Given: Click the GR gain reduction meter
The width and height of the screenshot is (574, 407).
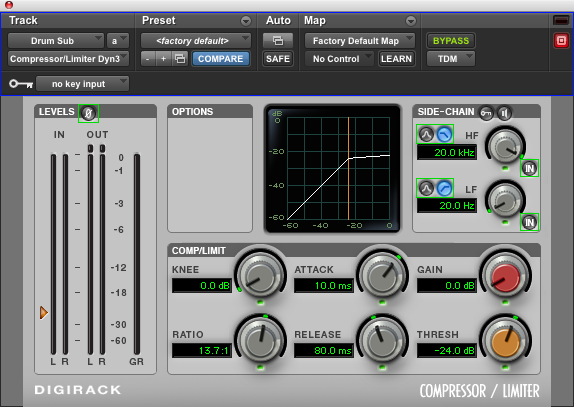Looking at the screenshot, I should (137, 254).
